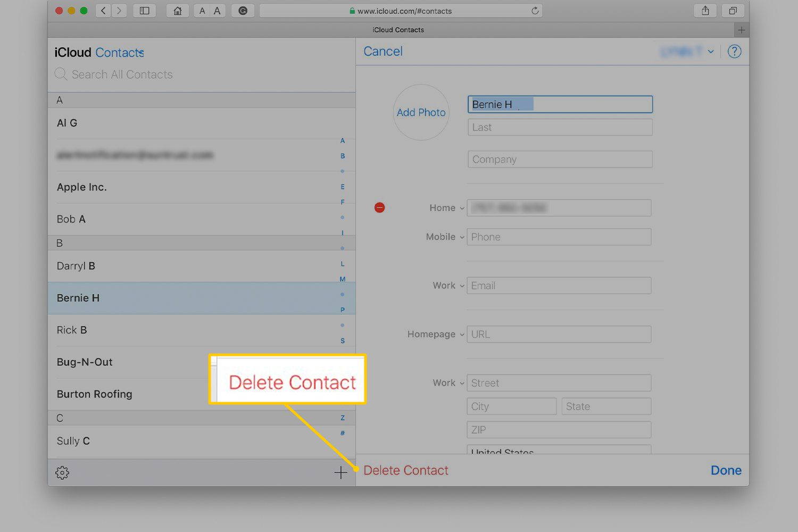Go forward with Safari's forward arrow
The height and width of the screenshot is (532, 798).
click(119, 11)
